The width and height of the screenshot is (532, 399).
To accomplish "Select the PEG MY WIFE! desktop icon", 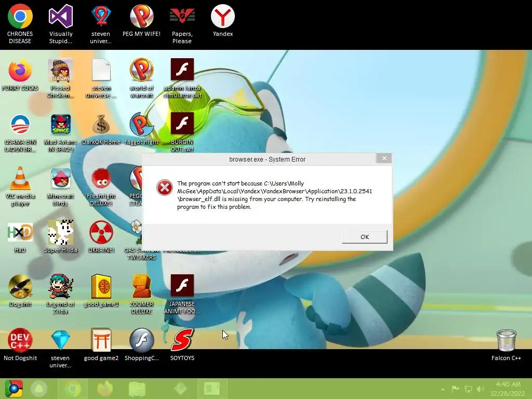I will click(x=141, y=20).
